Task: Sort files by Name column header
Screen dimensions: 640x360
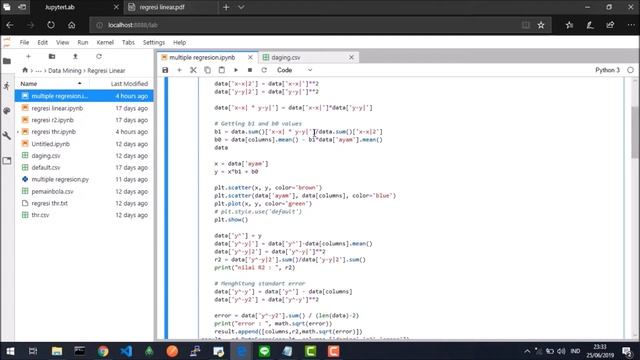Action: (51, 84)
